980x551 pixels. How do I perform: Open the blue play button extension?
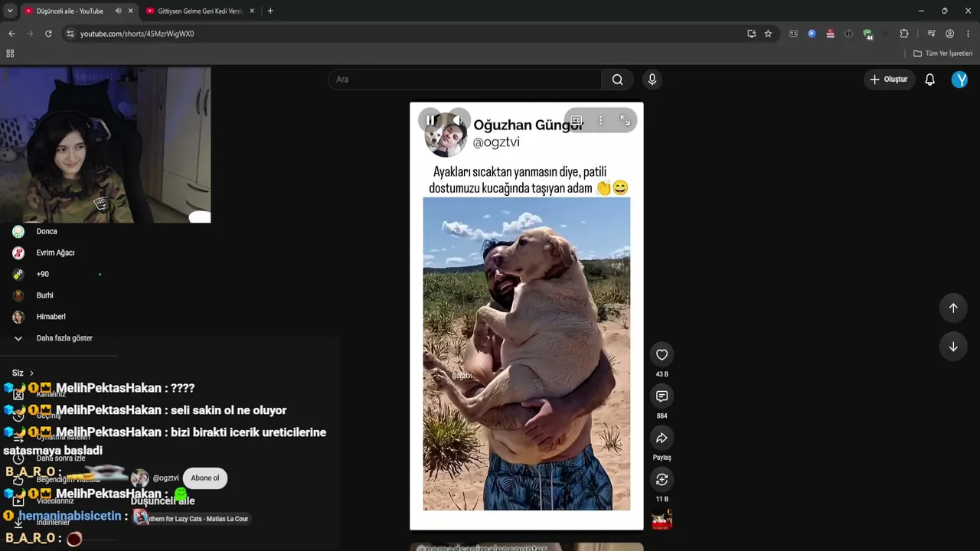coord(812,34)
